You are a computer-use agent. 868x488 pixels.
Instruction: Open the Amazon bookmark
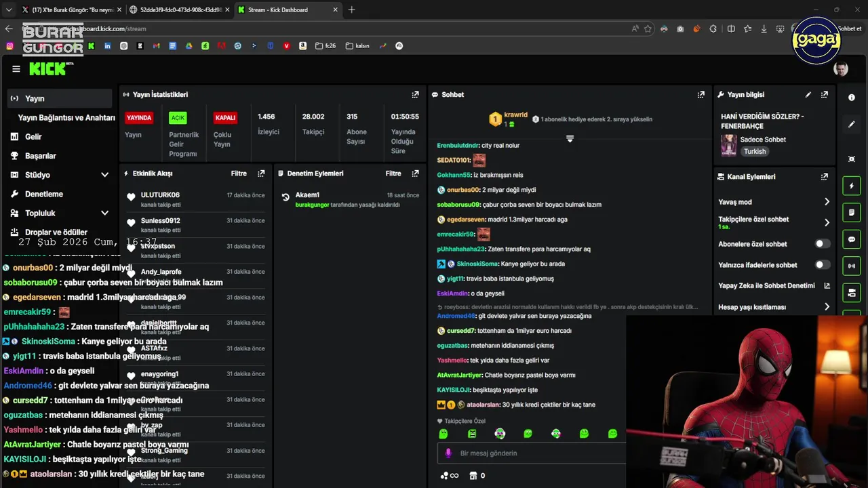303,46
